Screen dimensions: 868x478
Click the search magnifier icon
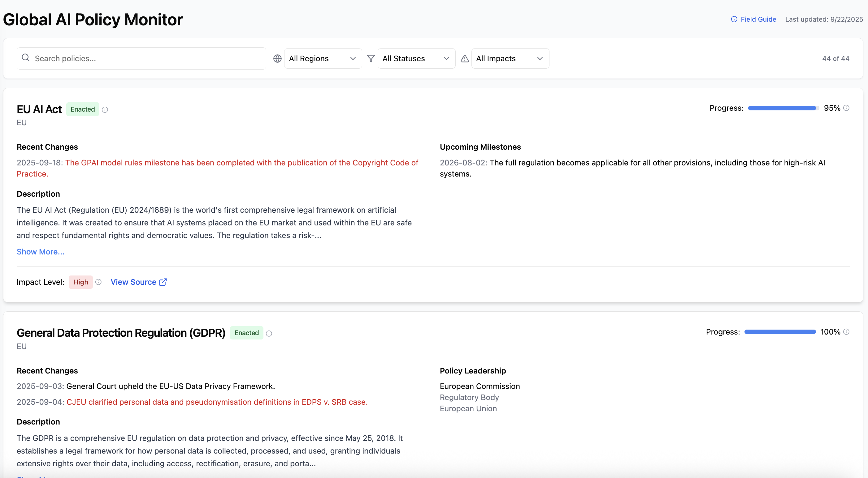tap(26, 58)
